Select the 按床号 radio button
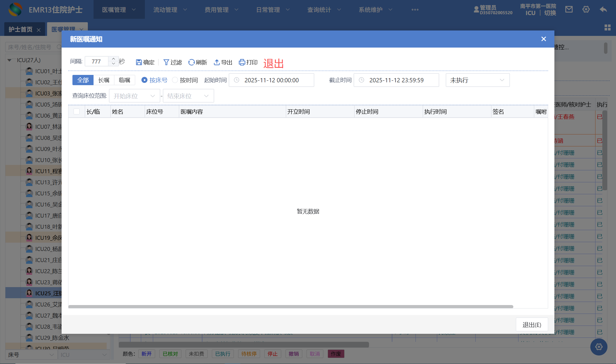The image size is (616, 364). point(144,80)
